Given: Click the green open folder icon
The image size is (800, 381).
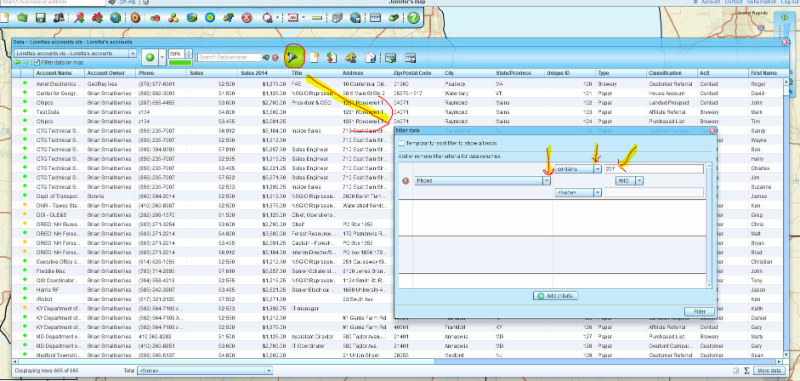Looking at the screenshot, I should click(22, 18).
